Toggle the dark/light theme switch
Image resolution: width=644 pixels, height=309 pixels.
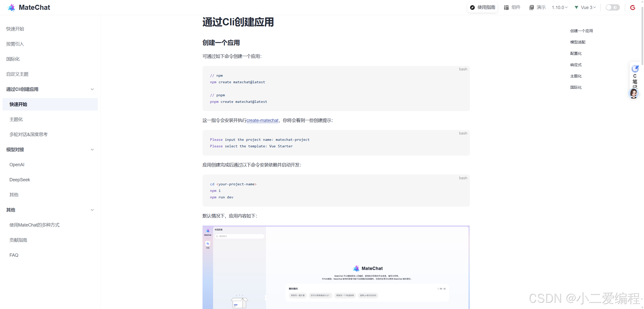(613, 8)
